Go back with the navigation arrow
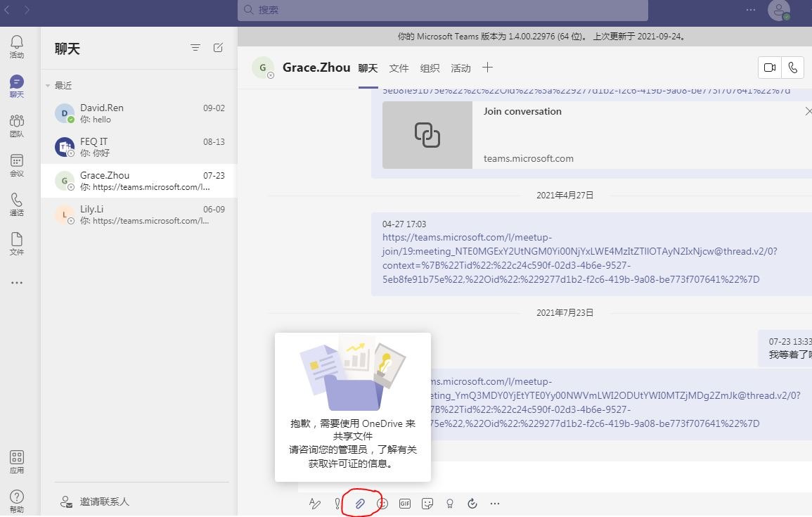 pos(7,10)
